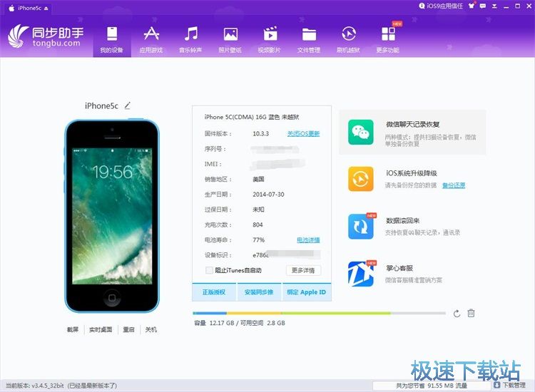This screenshot has width=535, height=392.
Task: Open the 文件管理 file manager
Action: [x=309, y=40]
